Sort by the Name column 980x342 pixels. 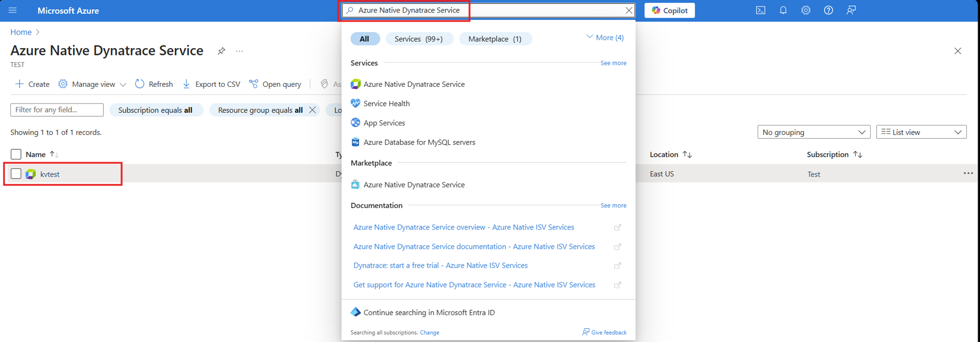point(42,154)
